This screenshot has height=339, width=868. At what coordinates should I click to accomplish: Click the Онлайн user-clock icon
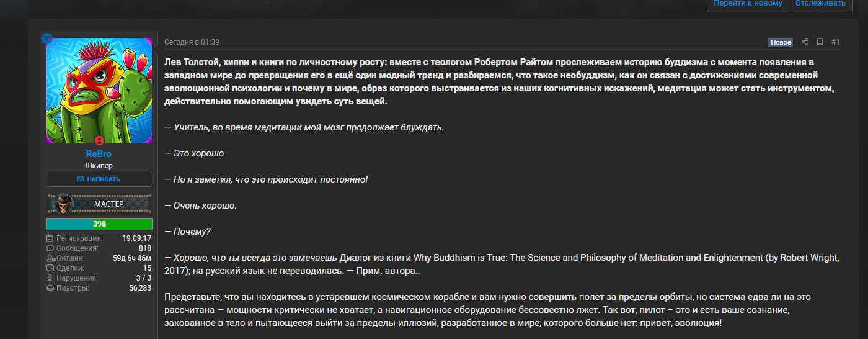tap(50, 258)
